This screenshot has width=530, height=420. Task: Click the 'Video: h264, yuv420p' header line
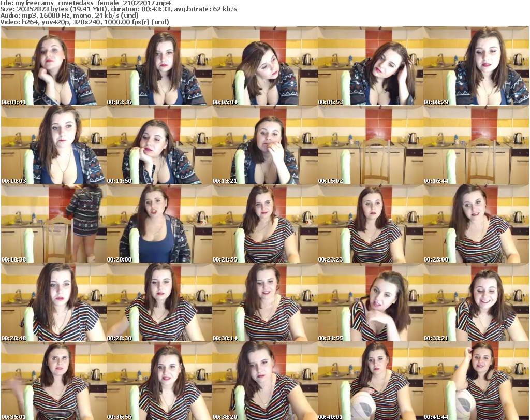click(x=84, y=22)
